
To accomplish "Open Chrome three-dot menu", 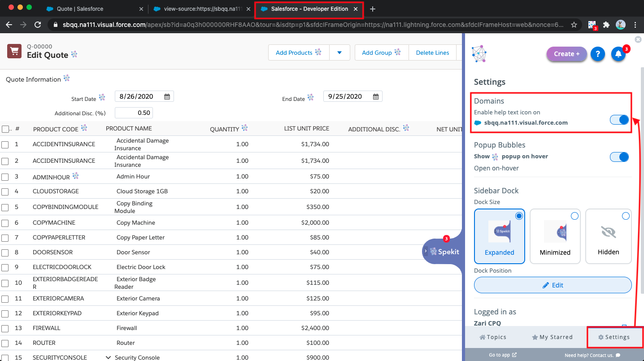I will click(635, 25).
